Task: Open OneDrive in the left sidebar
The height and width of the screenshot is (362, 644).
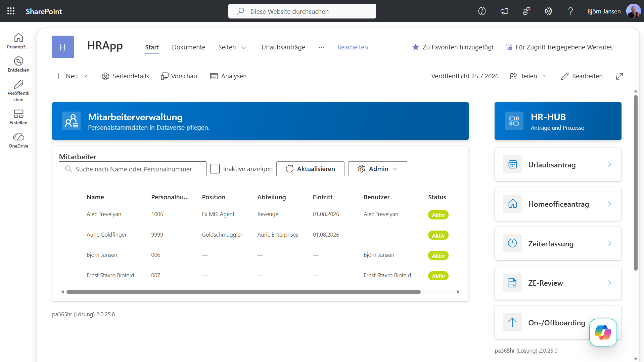Action: point(18,140)
